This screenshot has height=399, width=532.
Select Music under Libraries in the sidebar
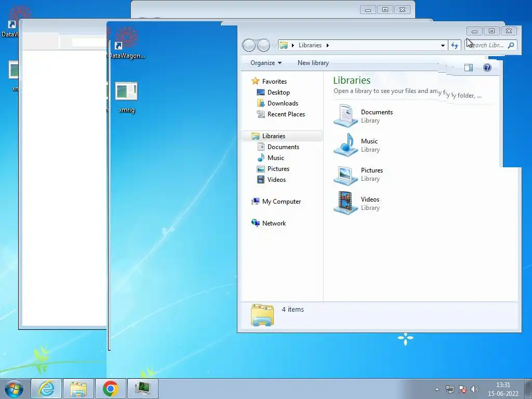pos(270,158)
